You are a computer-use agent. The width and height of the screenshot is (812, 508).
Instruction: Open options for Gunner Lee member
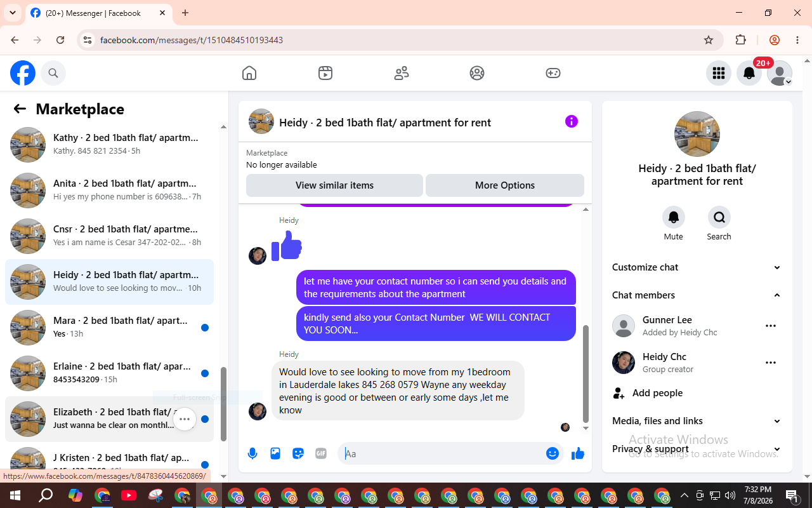coord(771,326)
